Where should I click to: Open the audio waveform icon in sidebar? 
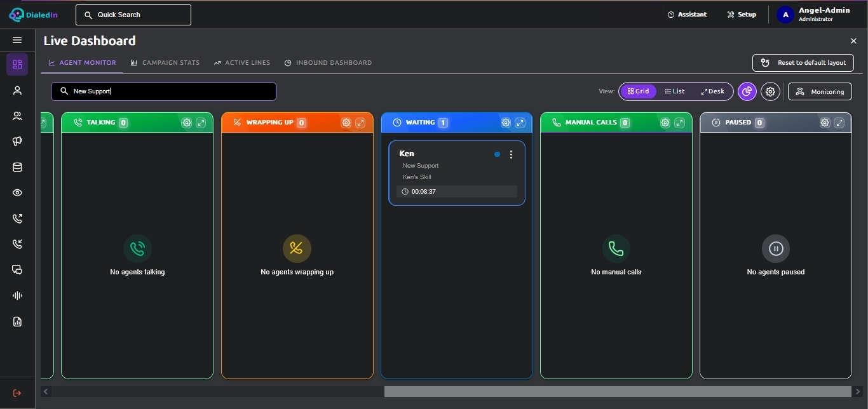(x=17, y=295)
